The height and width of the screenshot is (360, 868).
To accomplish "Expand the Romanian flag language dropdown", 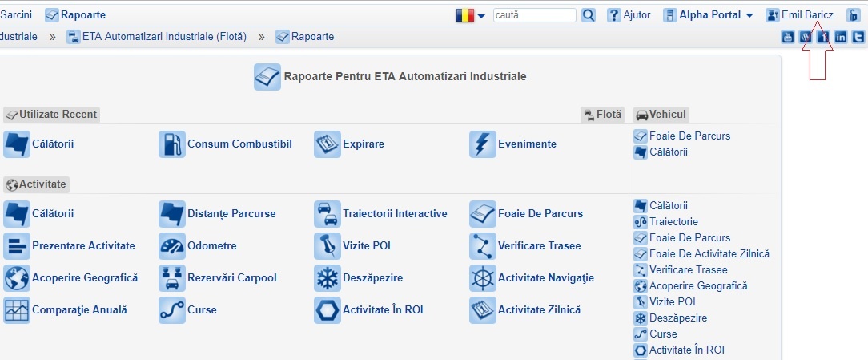I will coord(471,15).
